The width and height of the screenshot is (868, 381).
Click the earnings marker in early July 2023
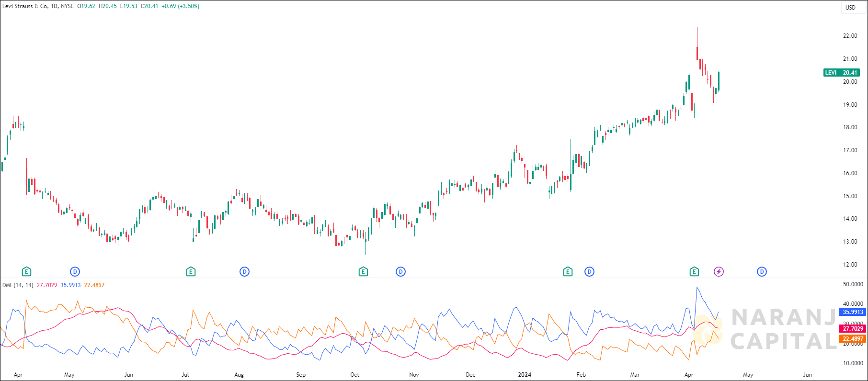(x=191, y=272)
